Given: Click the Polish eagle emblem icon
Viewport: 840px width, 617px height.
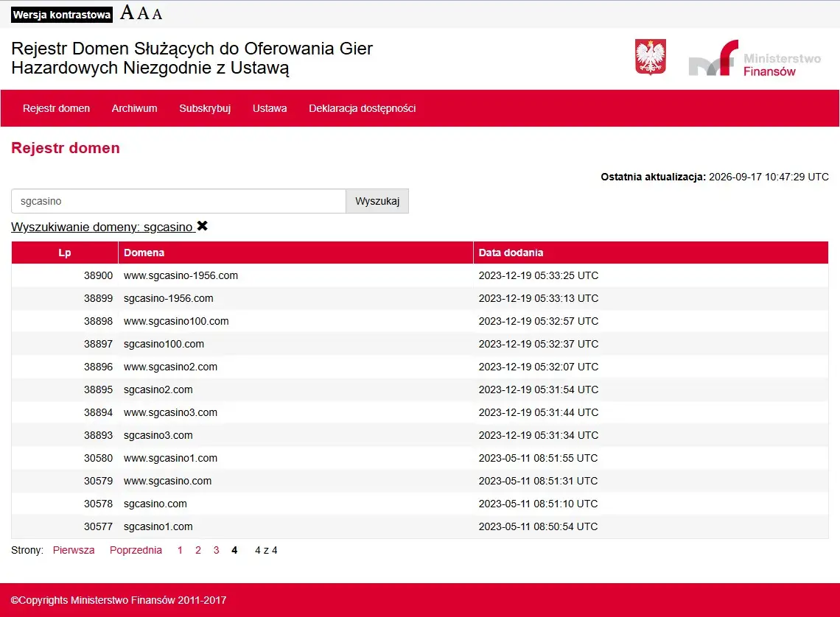Looking at the screenshot, I should click(x=651, y=57).
